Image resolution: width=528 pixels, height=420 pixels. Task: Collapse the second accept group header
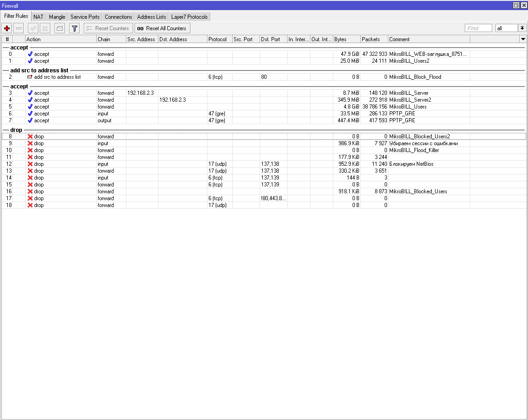19,87
